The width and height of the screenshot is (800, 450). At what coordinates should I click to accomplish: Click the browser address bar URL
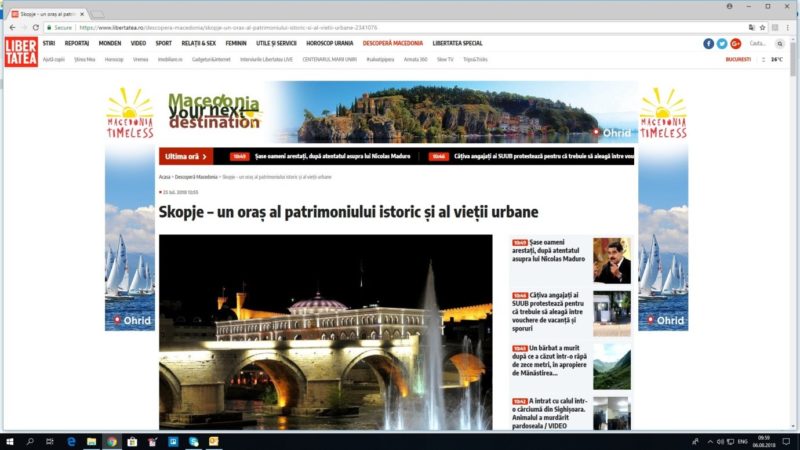coord(228,28)
